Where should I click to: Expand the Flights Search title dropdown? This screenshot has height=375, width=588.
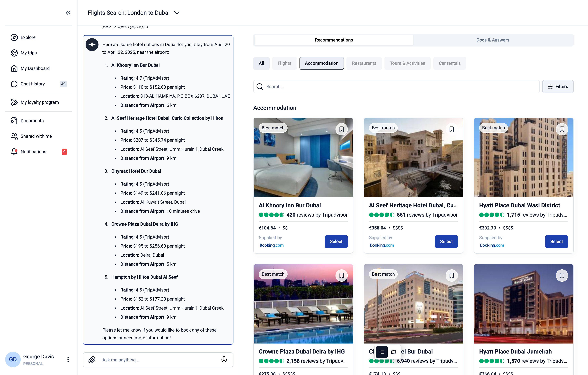click(177, 13)
